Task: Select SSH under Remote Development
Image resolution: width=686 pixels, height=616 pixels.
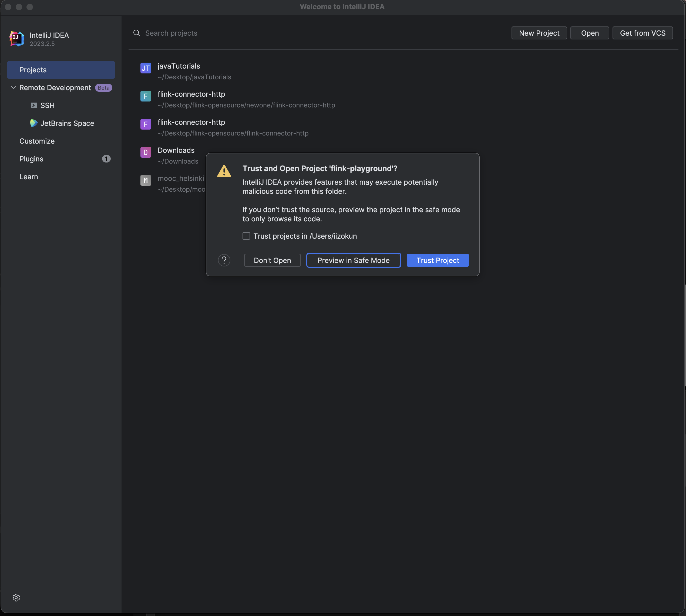Action: tap(48, 105)
